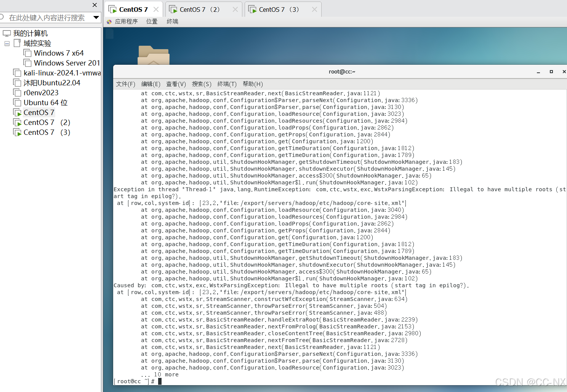The image size is (567, 392).
Task: Click the CentOS 7 (2) running icon in the library
Action: [x=17, y=122]
